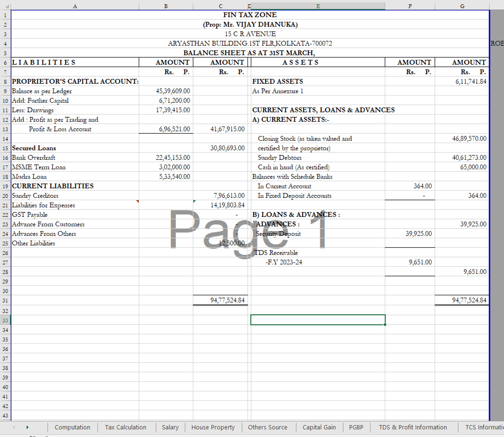Click the sheet tab scroll left arrow

pos(14,427)
